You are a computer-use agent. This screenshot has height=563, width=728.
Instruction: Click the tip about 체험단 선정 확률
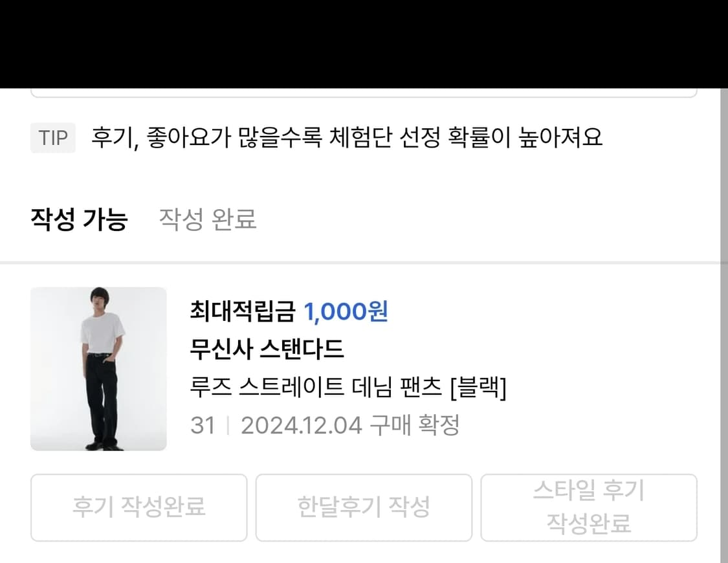(346, 137)
